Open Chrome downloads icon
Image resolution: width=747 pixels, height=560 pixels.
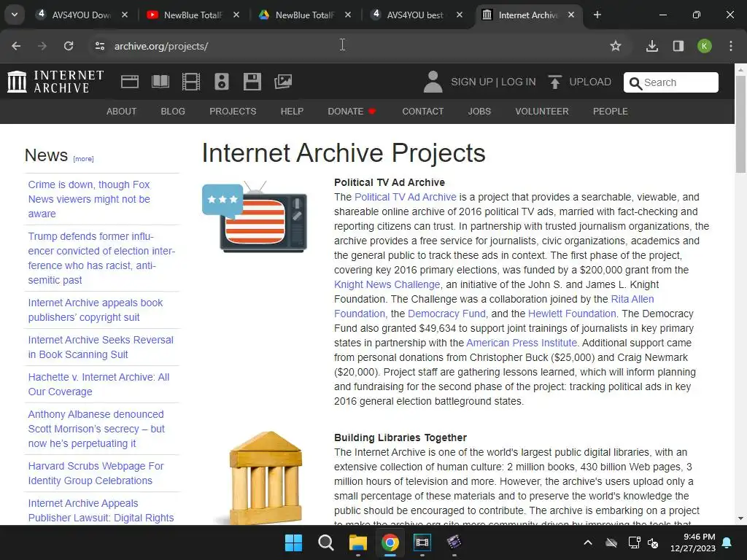[651, 46]
